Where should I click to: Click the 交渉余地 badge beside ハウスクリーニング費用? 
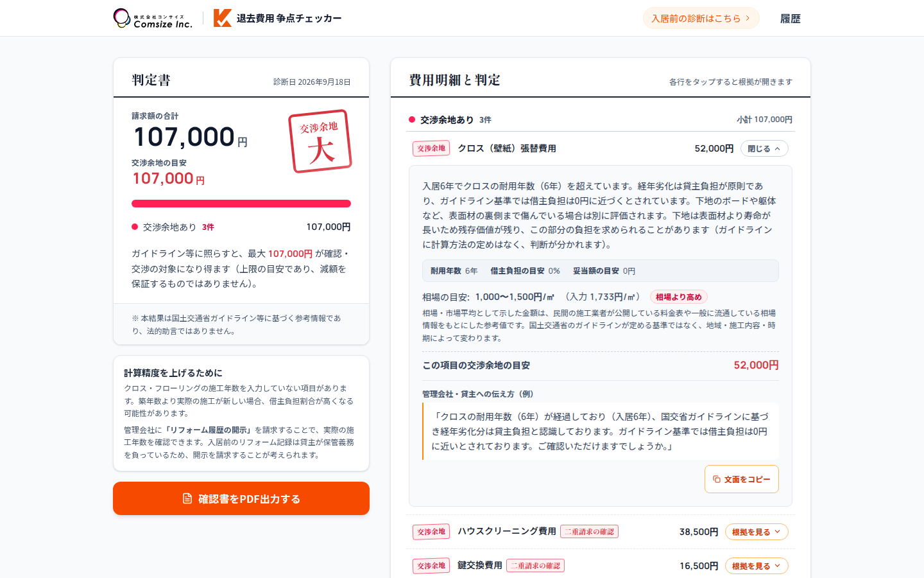[431, 532]
